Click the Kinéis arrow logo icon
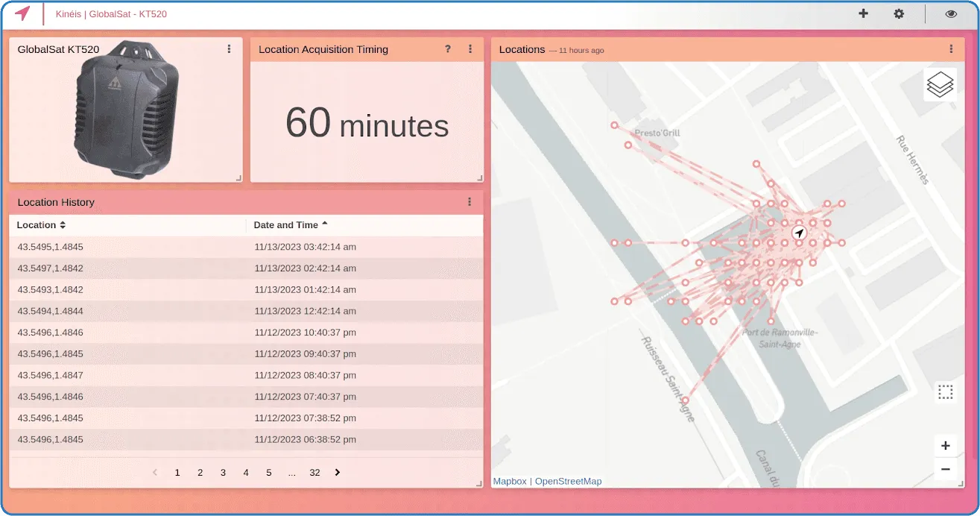The height and width of the screenshot is (516, 980). pos(22,13)
